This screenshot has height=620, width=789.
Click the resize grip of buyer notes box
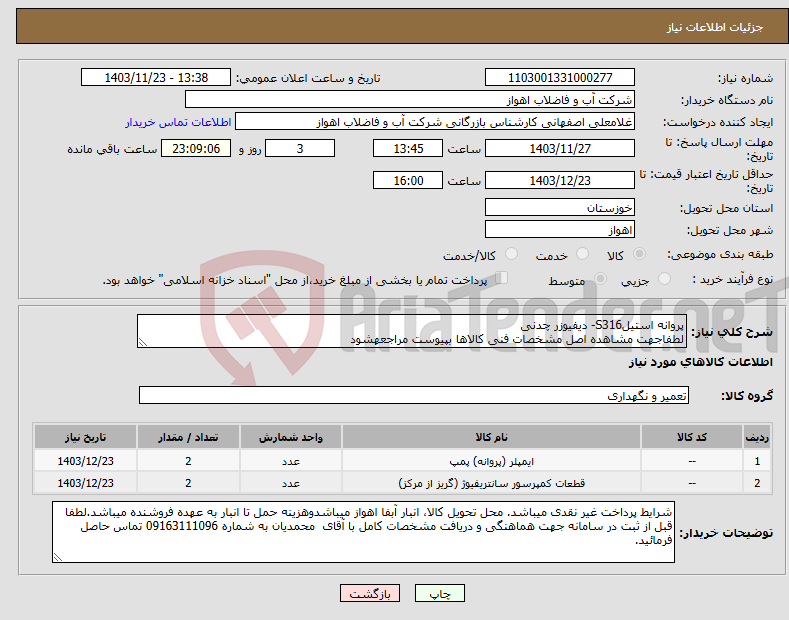click(58, 557)
